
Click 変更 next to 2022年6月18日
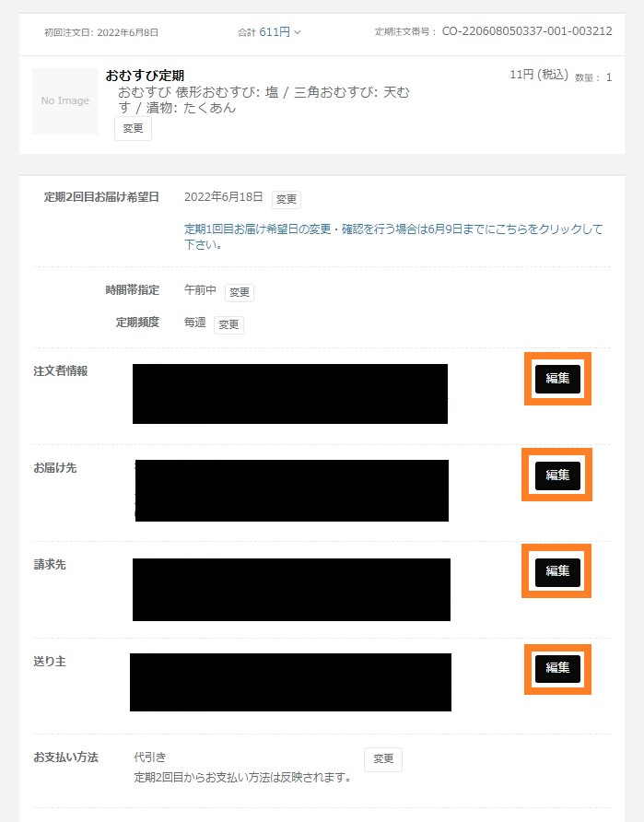click(x=287, y=199)
